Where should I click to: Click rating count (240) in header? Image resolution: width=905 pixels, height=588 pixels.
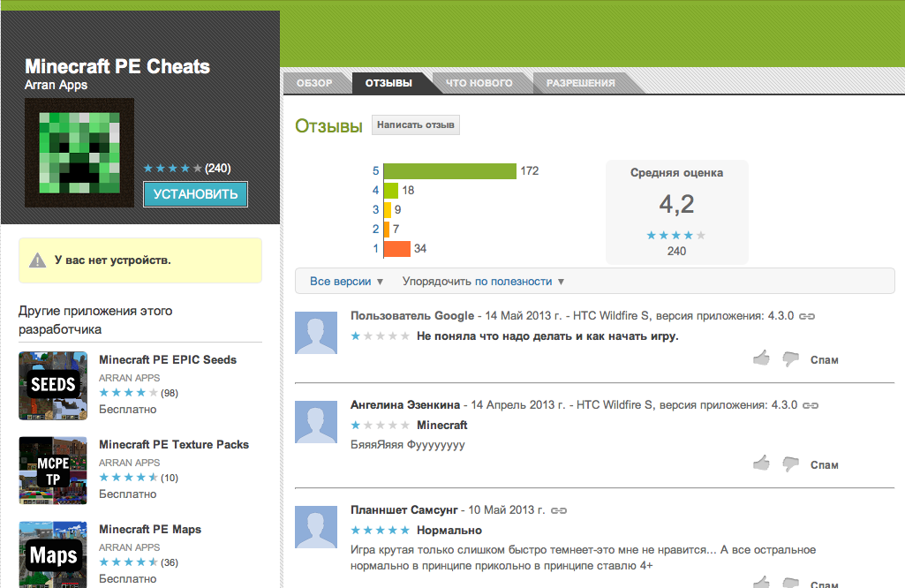coord(217,169)
